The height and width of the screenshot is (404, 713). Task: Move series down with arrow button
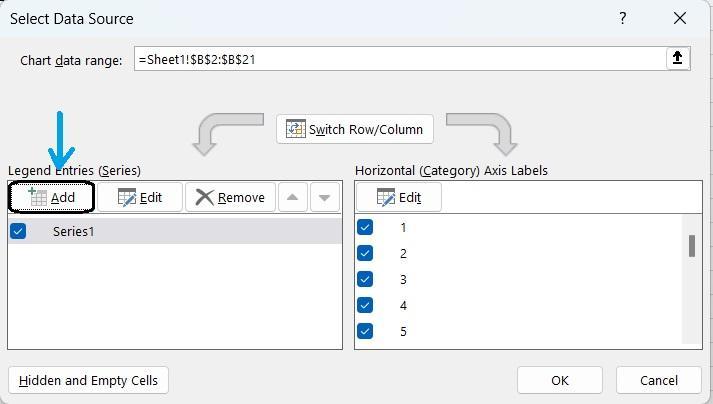tap(324, 197)
